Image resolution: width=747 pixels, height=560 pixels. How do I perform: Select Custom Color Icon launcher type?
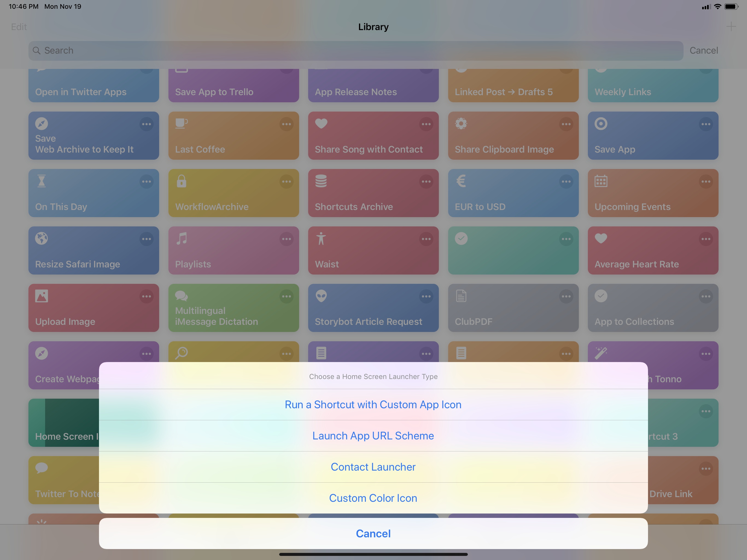(x=373, y=498)
